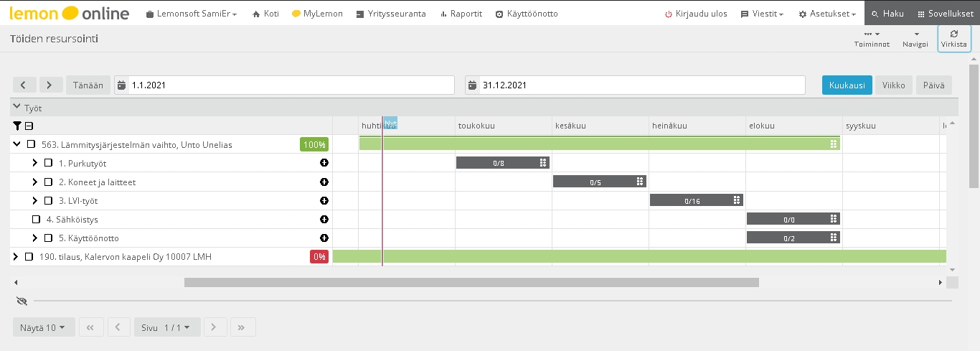
Task: Toggle the crossed-eye visibility icon below the chart
Action: point(22,301)
